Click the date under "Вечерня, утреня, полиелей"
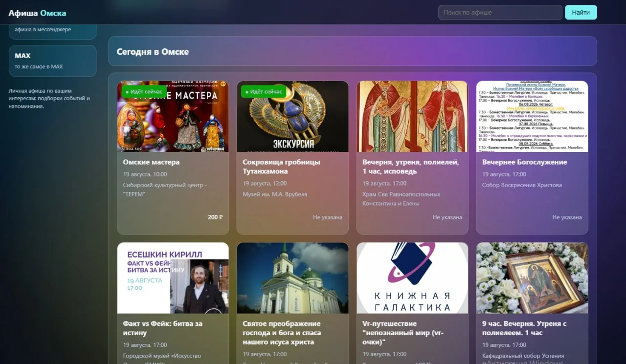626x364 pixels. coord(384,183)
